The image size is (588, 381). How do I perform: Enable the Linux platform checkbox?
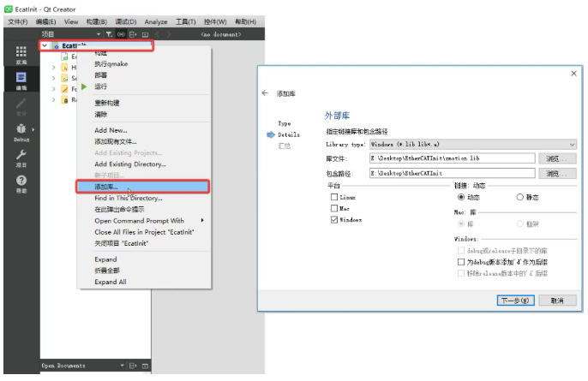coord(334,197)
